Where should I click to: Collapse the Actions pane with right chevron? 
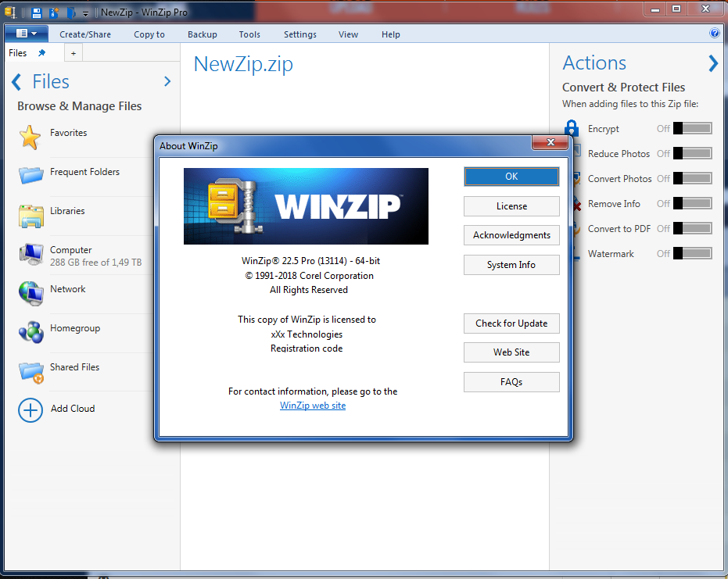coord(713,63)
